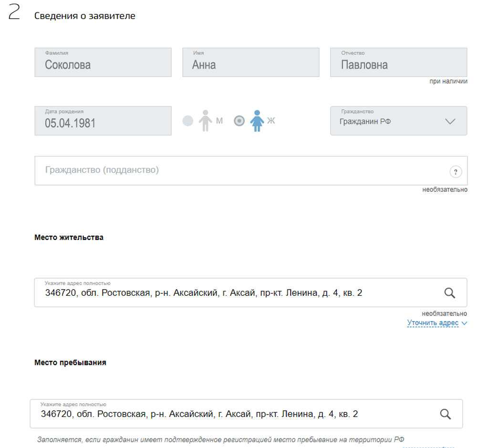Click search magnifier in Место пребывания address
Screen dimensions: 477x448
(445, 414)
